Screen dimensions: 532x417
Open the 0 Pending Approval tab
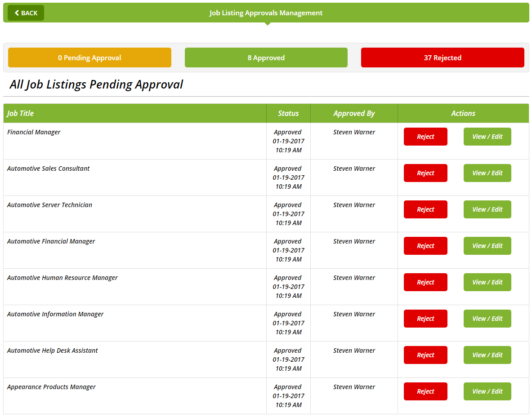click(89, 58)
